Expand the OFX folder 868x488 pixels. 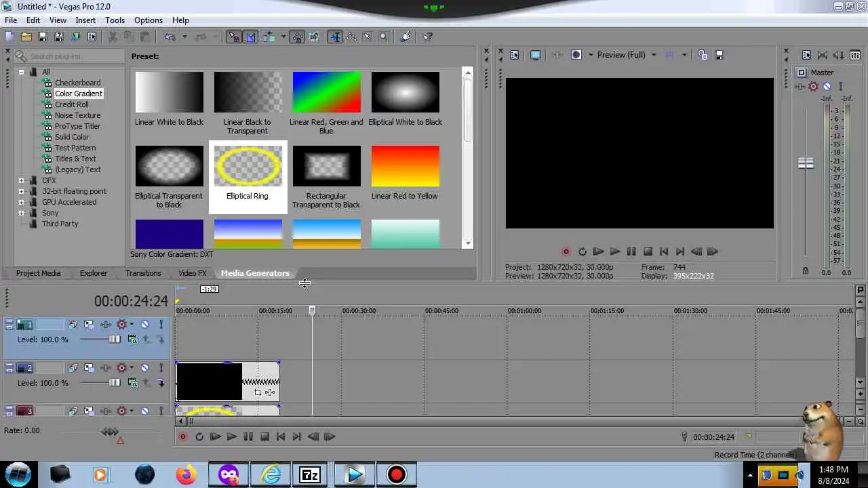point(21,180)
